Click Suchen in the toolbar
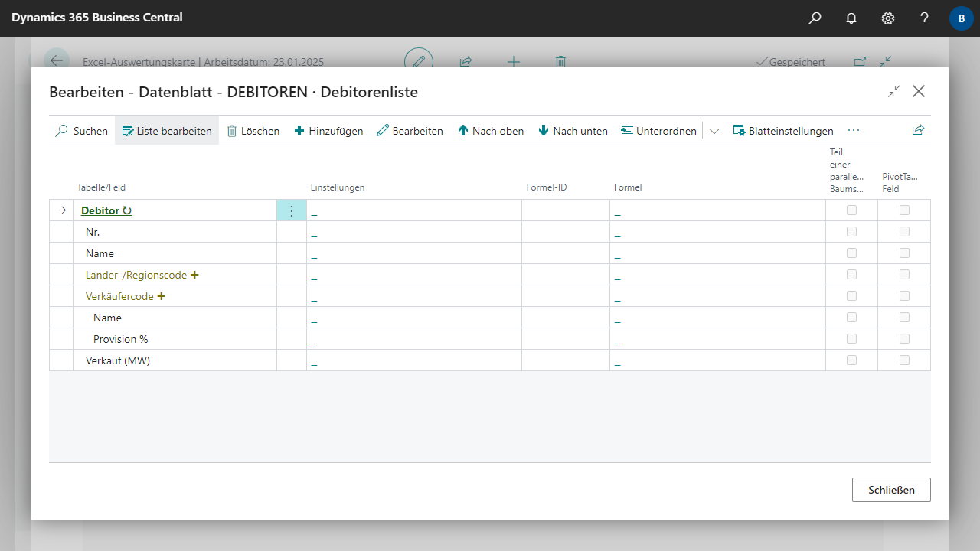 coord(82,131)
